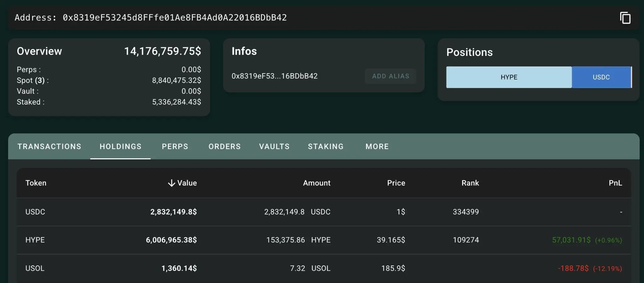Switch to the TRANSACTIONS tab
Screen dimensions: 644x283
pos(49,146)
